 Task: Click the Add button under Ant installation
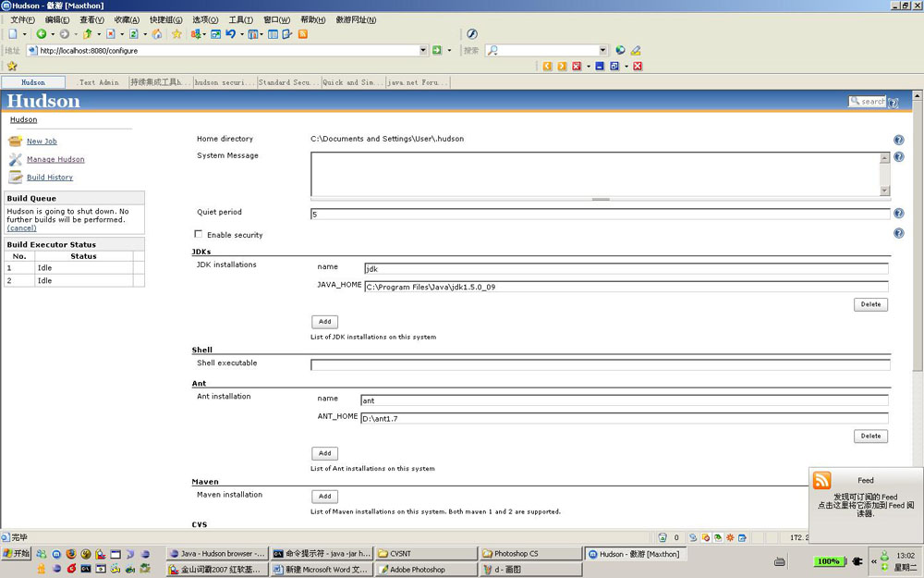click(324, 453)
